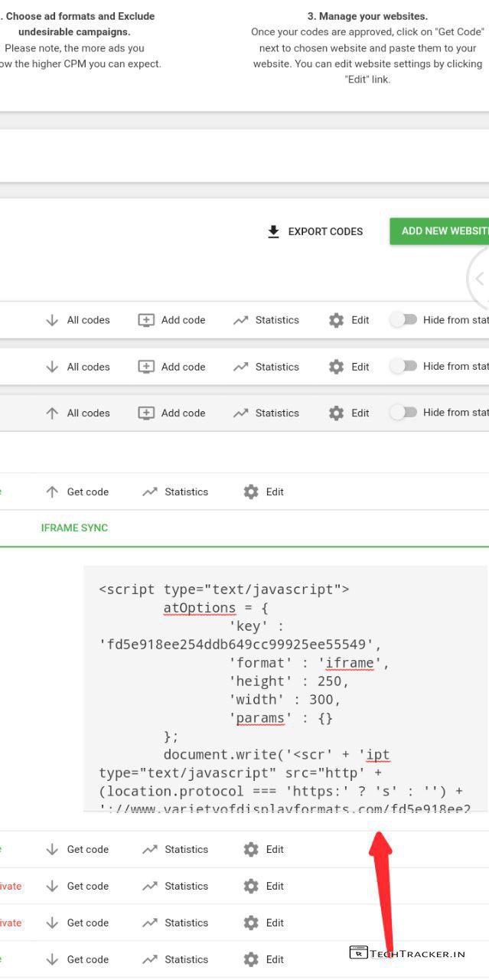This screenshot has height=980, width=489.
Task: Select the IFRAME SYNC tab
Action: point(74,528)
